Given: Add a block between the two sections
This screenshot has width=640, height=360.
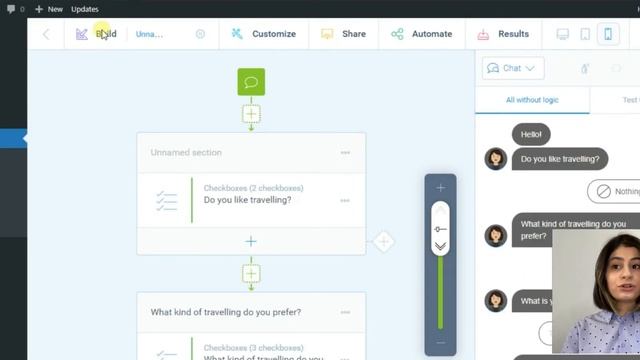Looking at the screenshot, I should [251, 274].
